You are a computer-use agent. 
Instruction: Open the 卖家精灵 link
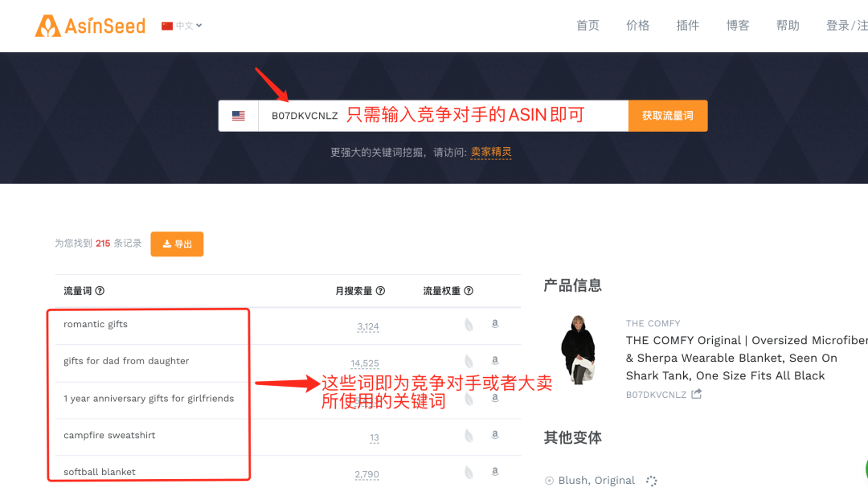[x=492, y=151]
